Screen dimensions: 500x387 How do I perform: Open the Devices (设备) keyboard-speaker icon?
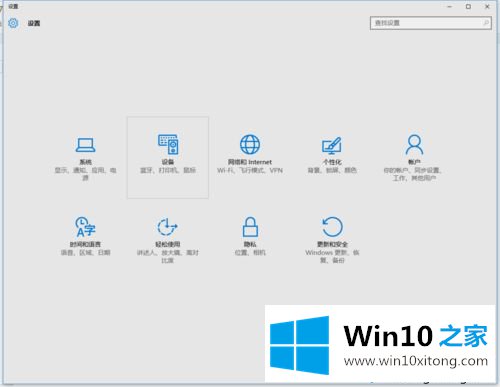(168, 144)
